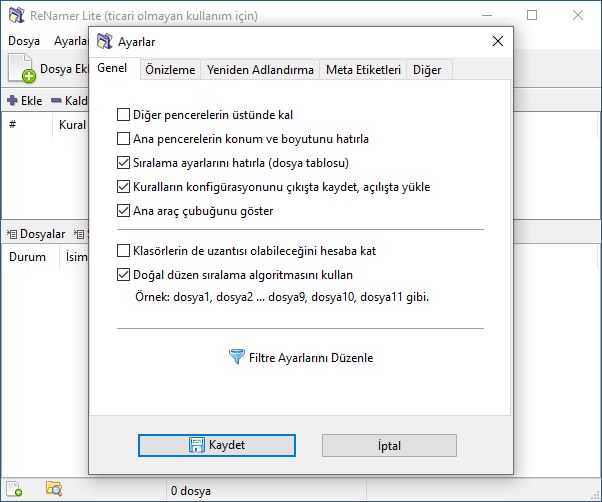The width and height of the screenshot is (602, 502).
Task: Click the folder search icon in status bar
Action: pos(54,489)
